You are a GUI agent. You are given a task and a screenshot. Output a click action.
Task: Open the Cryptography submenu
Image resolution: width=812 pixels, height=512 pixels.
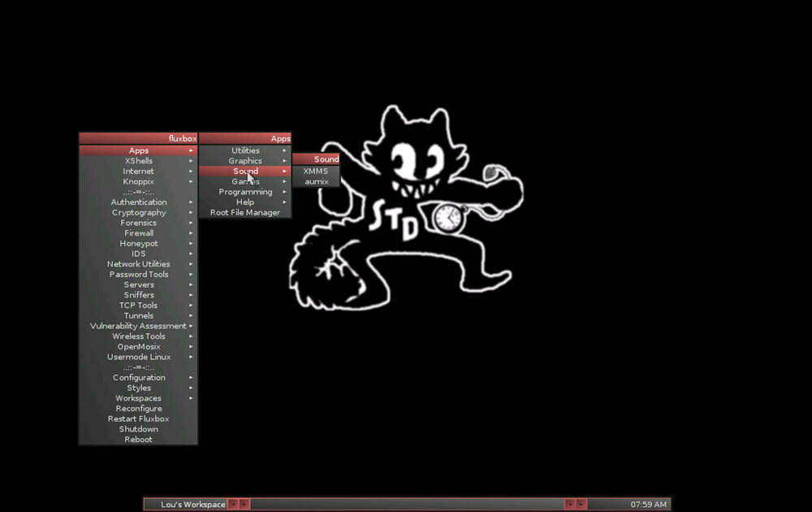coord(138,212)
